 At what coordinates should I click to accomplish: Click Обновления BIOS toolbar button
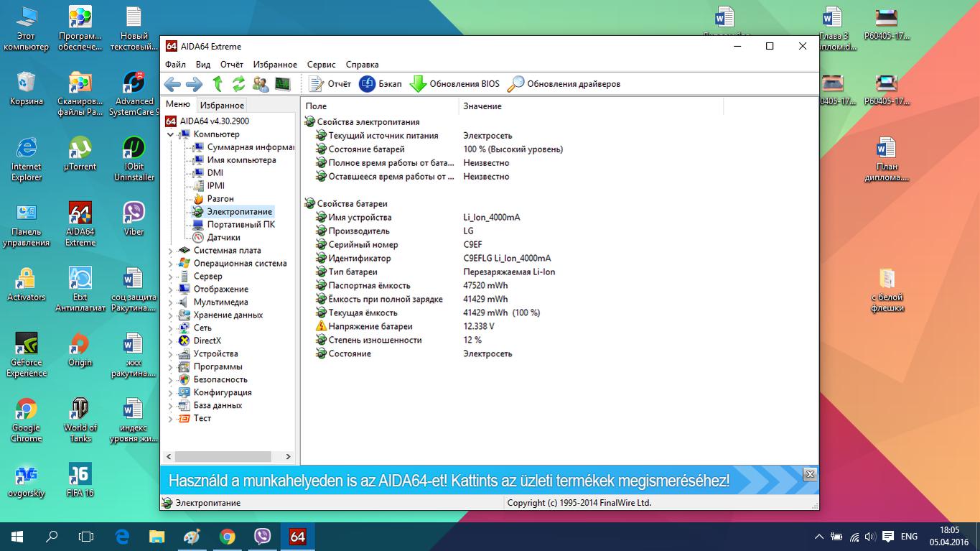(454, 84)
